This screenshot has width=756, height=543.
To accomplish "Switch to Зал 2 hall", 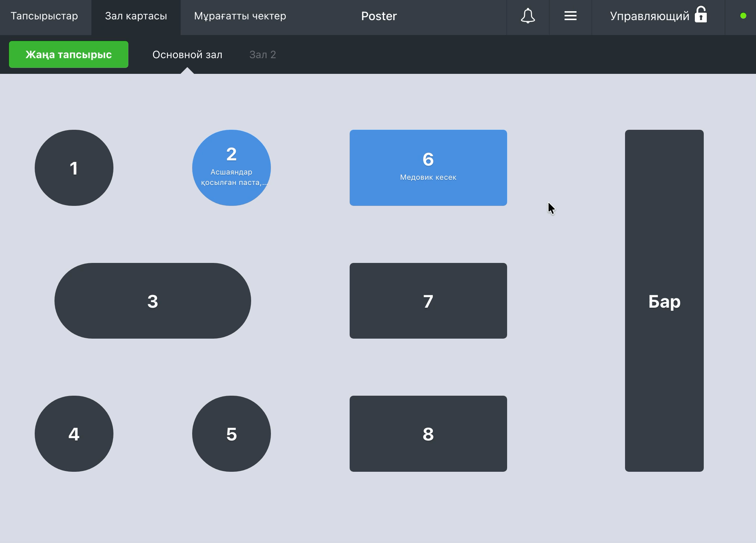I will pyautogui.click(x=263, y=55).
